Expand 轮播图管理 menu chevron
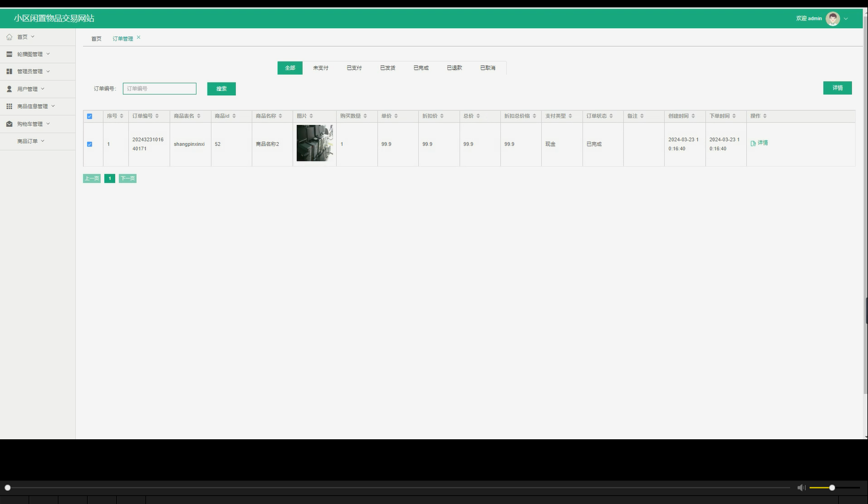This screenshot has height=504, width=868. pyautogui.click(x=48, y=54)
